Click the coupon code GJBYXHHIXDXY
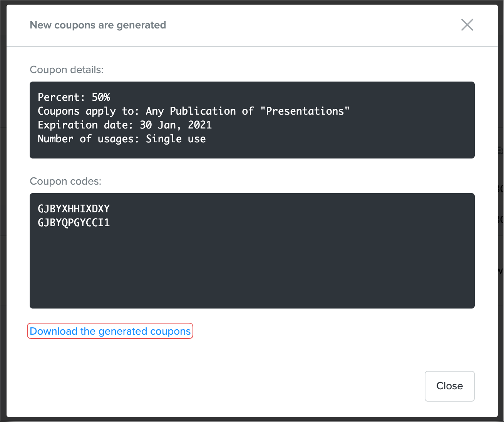Viewport: 504px width, 422px height. [x=74, y=209]
